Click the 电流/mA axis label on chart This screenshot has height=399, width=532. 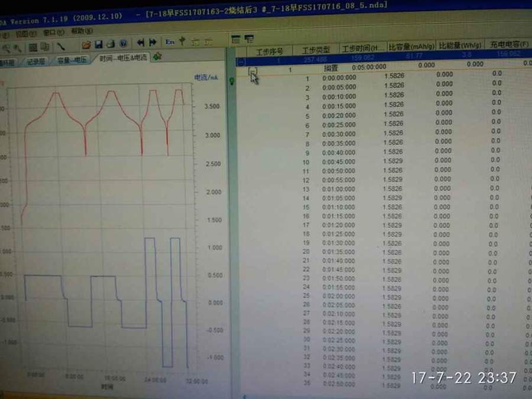click(206, 77)
